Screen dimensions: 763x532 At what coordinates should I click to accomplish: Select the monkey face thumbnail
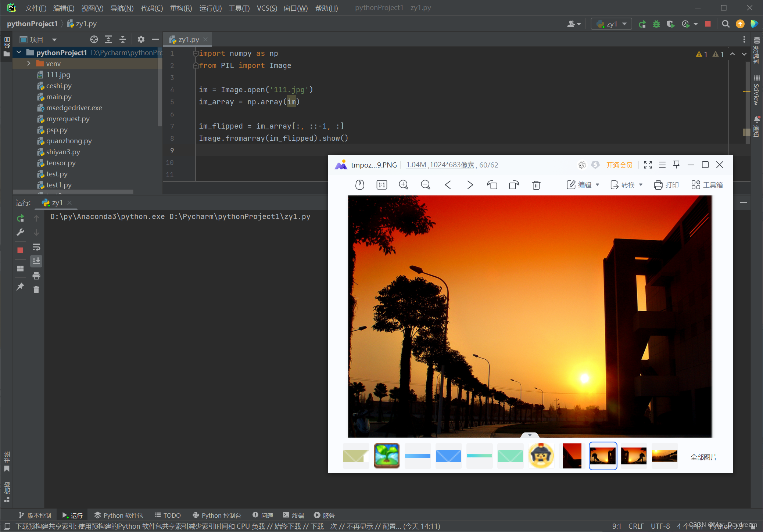click(x=541, y=456)
